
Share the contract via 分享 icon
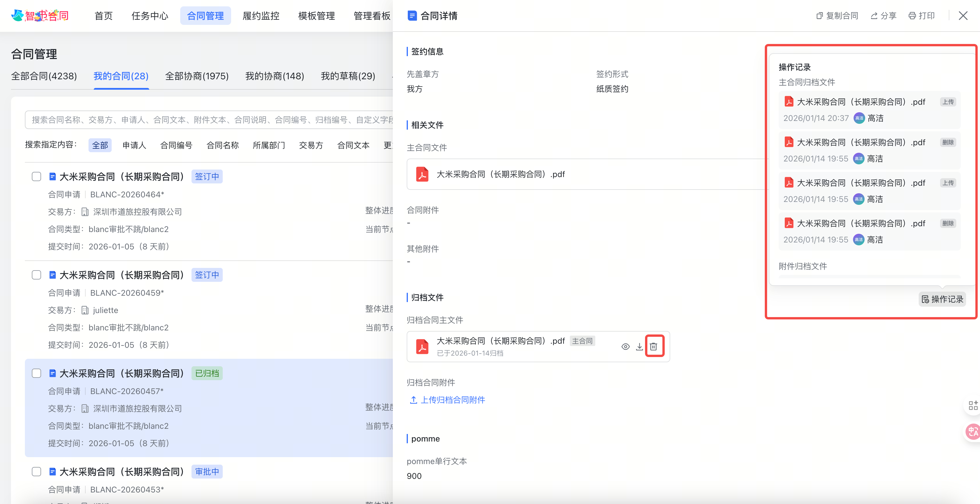(x=883, y=16)
